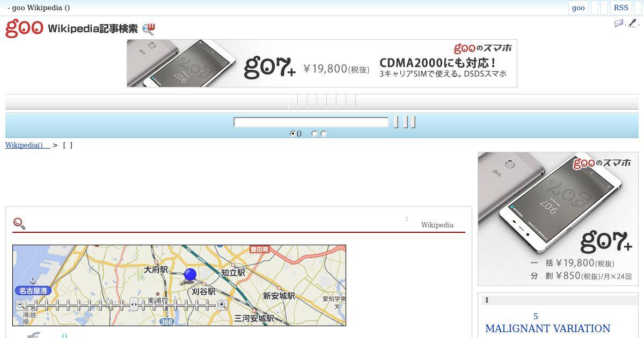The height and width of the screenshot is (338, 644).
Task: Click the 三河安城駅 station label on map
Action: [254, 319]
